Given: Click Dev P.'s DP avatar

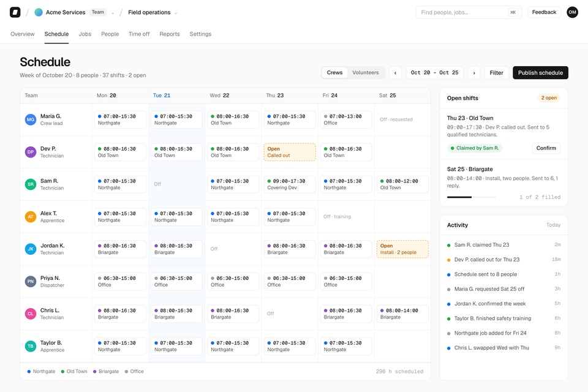Looking at the screenshot, I should click(x=31, y=152).
